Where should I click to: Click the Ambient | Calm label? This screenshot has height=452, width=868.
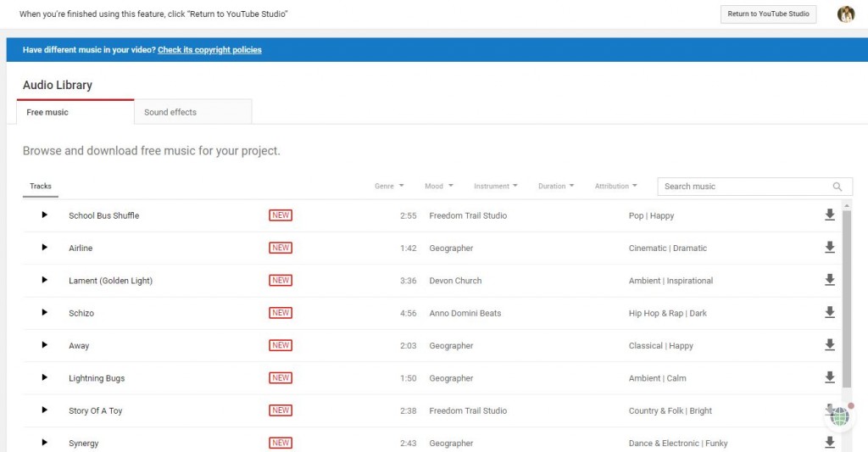[x=657, y=377]
